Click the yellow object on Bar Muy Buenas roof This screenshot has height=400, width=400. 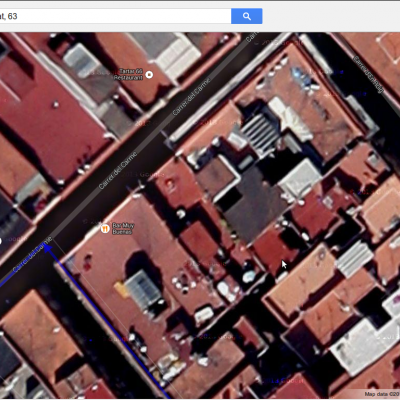[121, 289]
